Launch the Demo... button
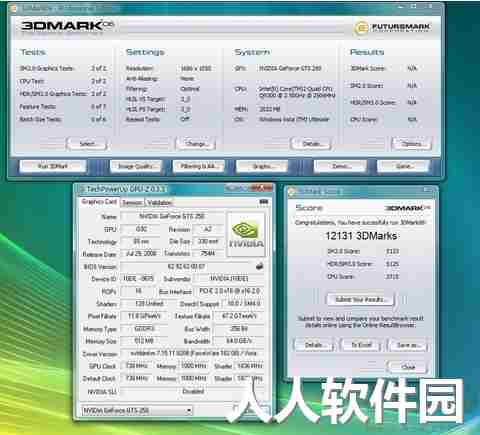480x435 pixels. [x=340, y=166]
